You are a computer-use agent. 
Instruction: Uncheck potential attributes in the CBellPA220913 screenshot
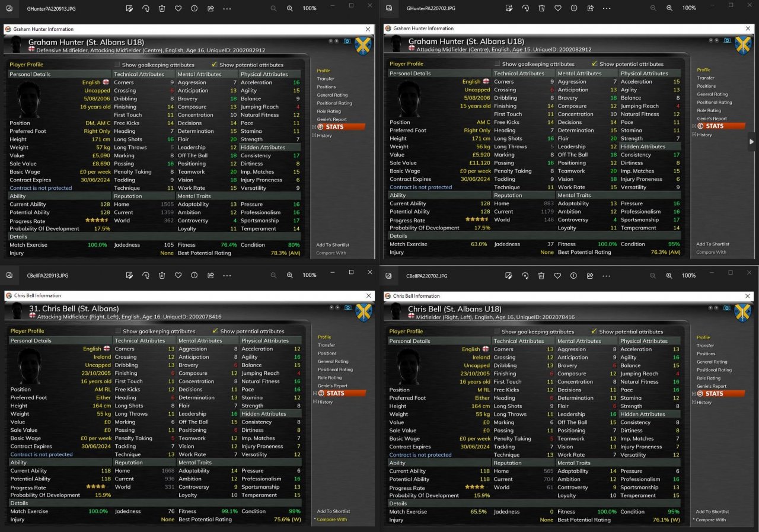click(x=215, y=331)
